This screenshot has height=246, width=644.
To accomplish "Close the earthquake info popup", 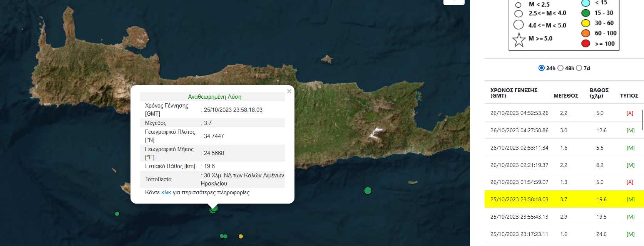I will (289, 91).
